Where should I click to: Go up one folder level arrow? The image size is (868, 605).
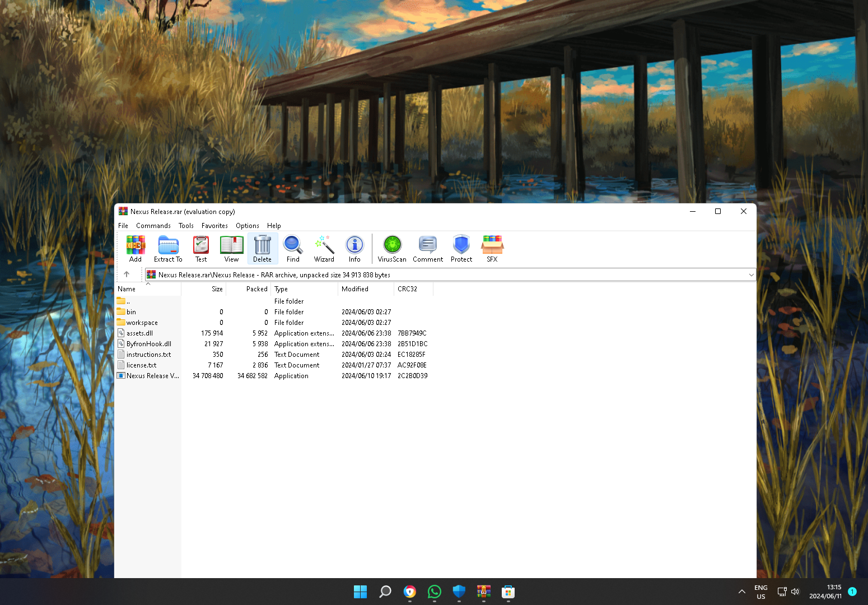(x=127, y=274)
